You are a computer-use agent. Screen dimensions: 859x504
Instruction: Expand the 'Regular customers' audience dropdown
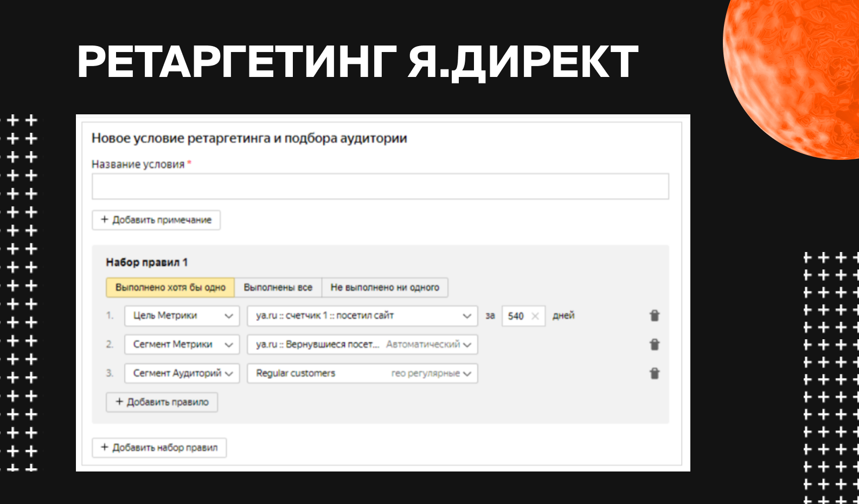point(362,373)
